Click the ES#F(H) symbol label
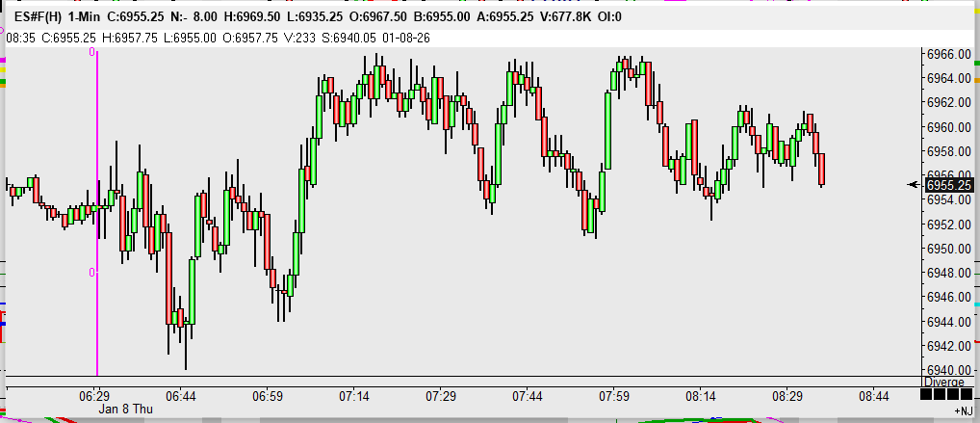Image resolution: width=980 pixels, height=423 pixels. click(x=37, y=17)
